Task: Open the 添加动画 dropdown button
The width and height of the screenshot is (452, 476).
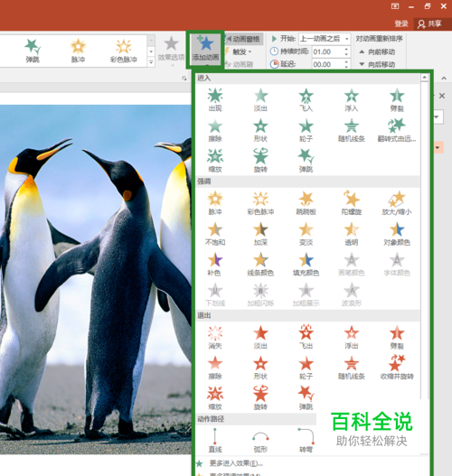Action: [x=205, y=50]
